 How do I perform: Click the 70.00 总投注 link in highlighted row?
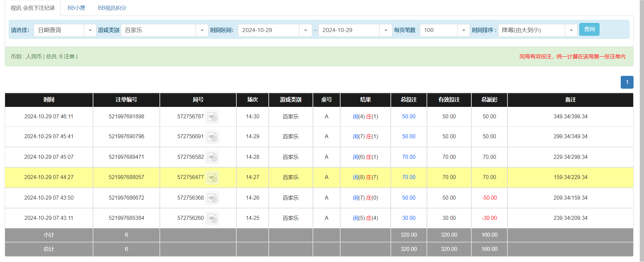(x=409, y=177)
